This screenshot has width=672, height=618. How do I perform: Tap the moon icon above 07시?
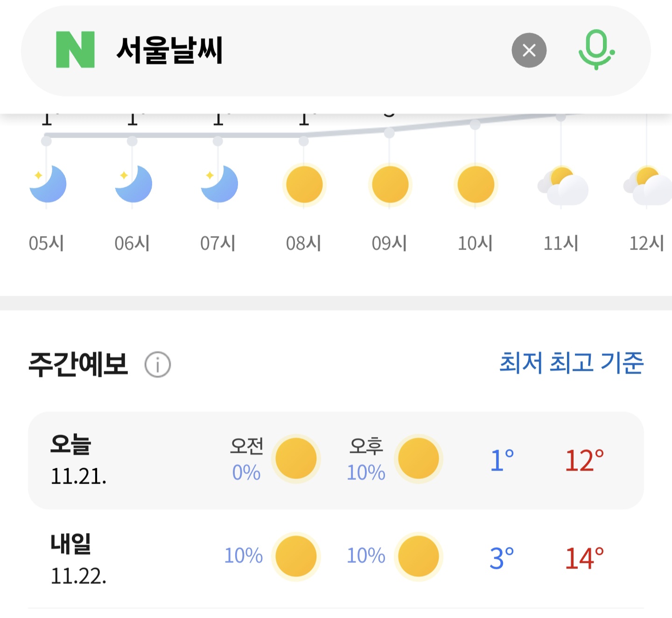tap(219, 184)
